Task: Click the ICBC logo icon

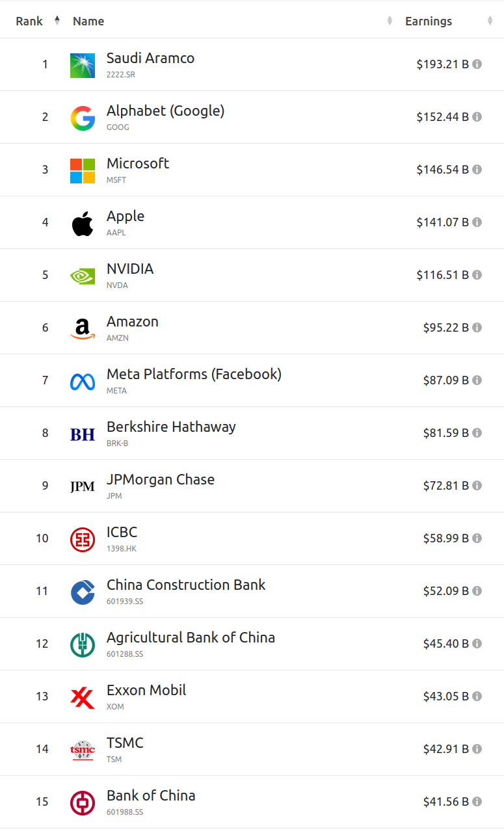Action: [83, 539]
